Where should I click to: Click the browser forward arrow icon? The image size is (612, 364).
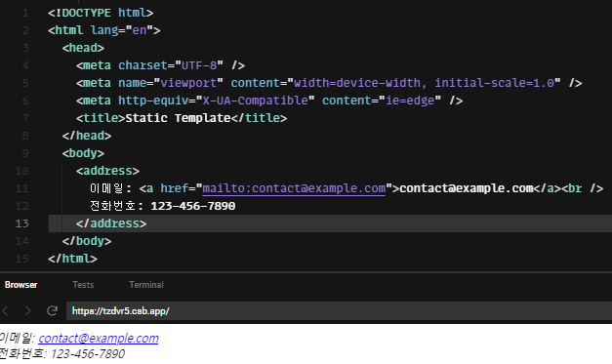pos(27,310)
